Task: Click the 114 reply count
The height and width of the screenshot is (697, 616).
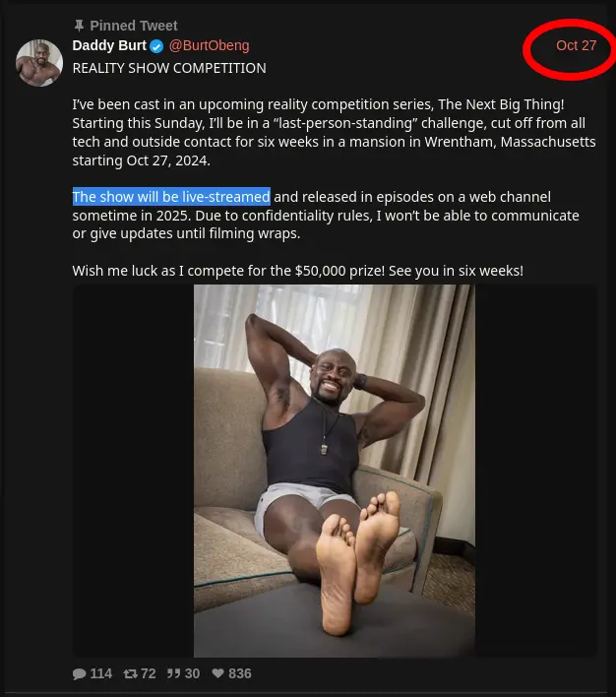Action: (101, 674)
